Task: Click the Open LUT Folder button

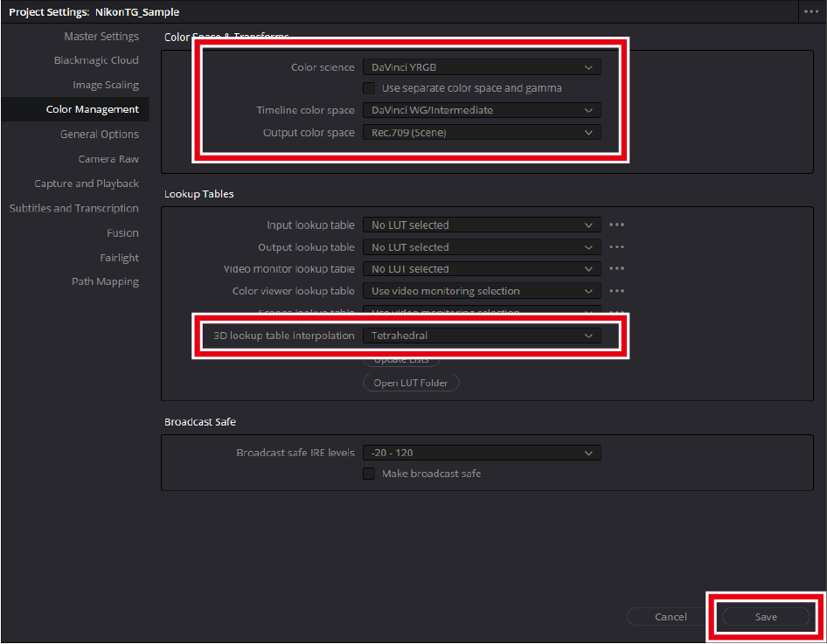Action: pyautogui.click(x=411, y=383)
